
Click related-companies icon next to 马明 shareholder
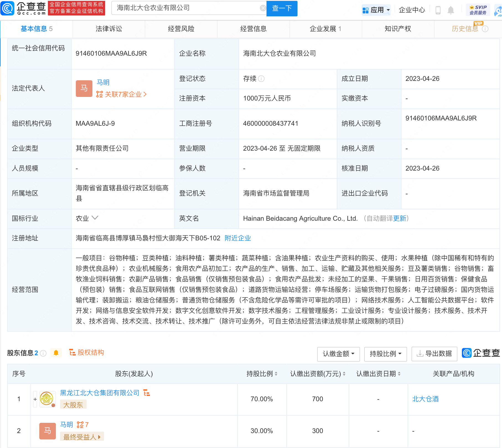tap(80, 424)
